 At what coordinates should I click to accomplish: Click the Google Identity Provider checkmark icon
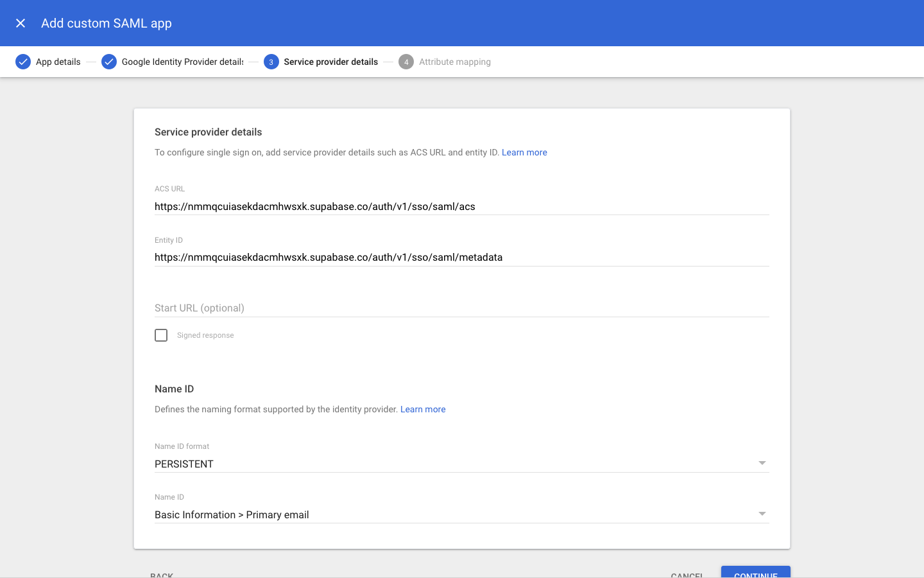click(x=109, y=62)
